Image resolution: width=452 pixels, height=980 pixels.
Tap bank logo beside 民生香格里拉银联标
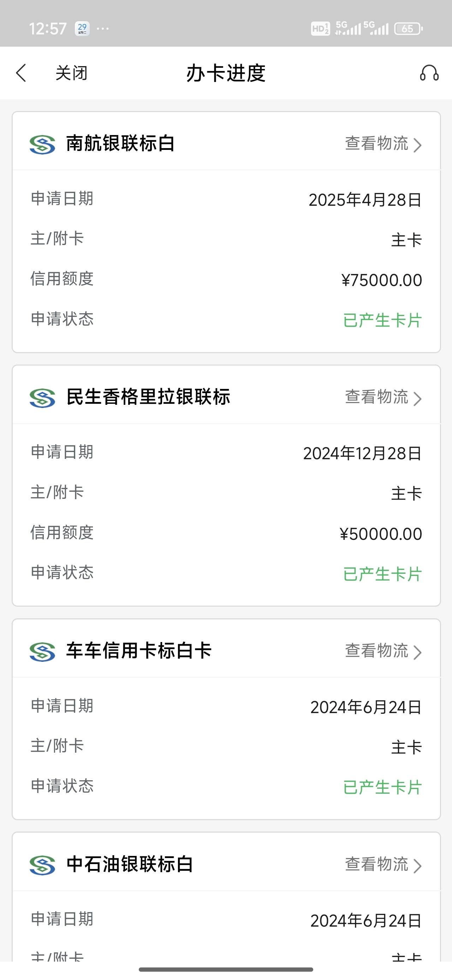[x=42, y=398]
